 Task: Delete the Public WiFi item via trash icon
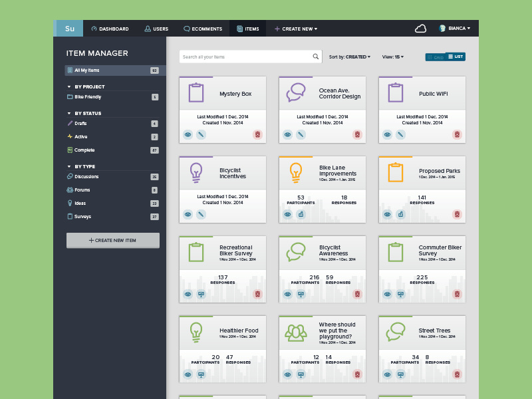457,134
